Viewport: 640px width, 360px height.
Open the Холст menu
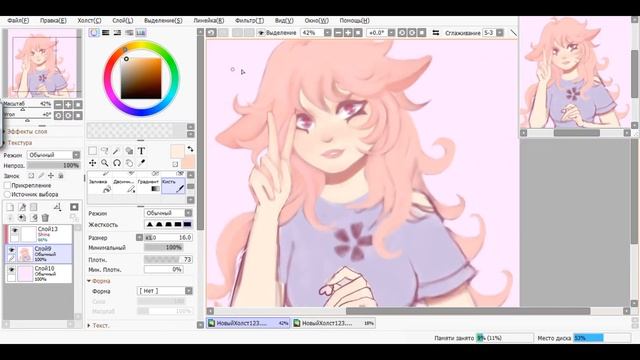89,20
